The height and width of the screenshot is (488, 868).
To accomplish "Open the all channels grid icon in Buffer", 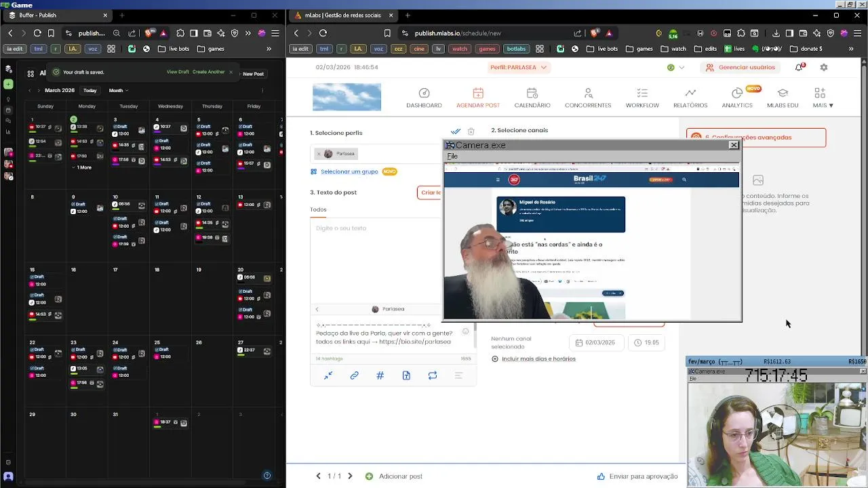I will coord(31,73).
